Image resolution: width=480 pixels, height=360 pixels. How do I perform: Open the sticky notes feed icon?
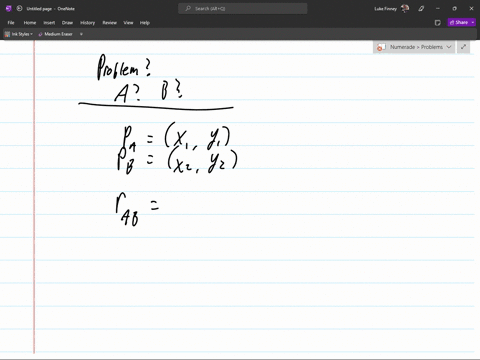point(438,23)
